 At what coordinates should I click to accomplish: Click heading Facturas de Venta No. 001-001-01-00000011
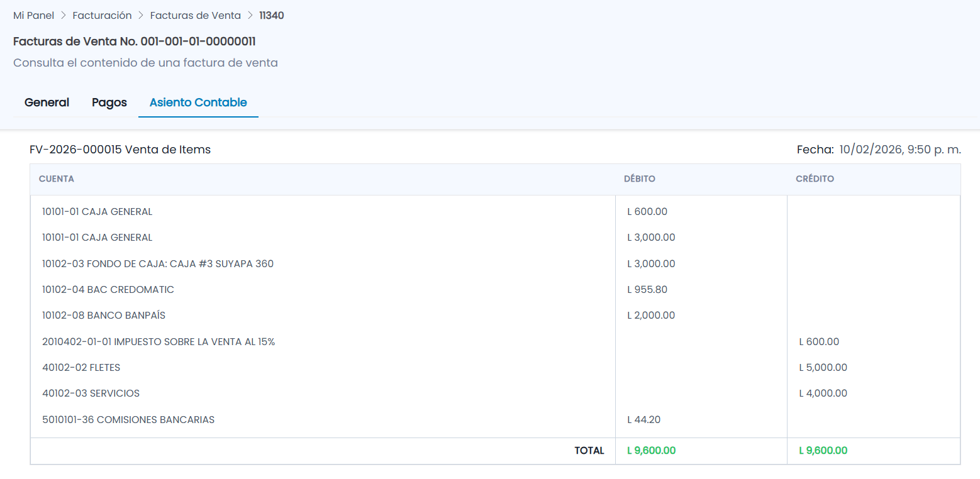[x=134, y=41]
